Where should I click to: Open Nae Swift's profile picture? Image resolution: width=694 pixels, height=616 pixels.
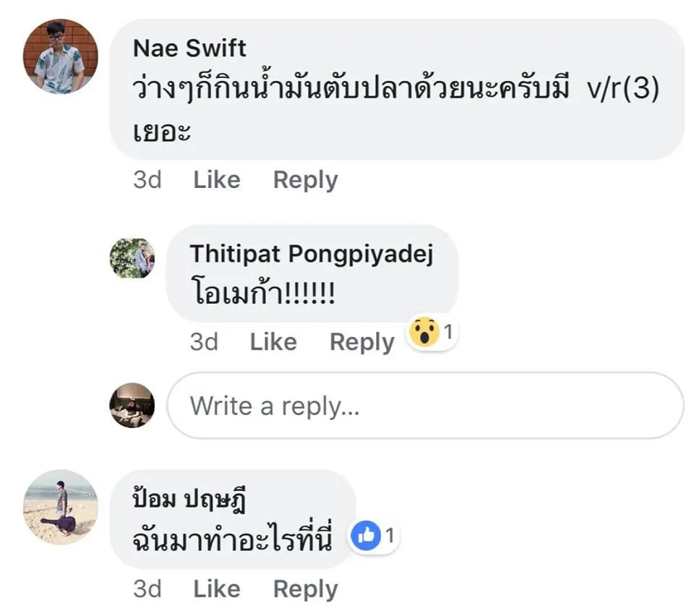coord(60,56)
